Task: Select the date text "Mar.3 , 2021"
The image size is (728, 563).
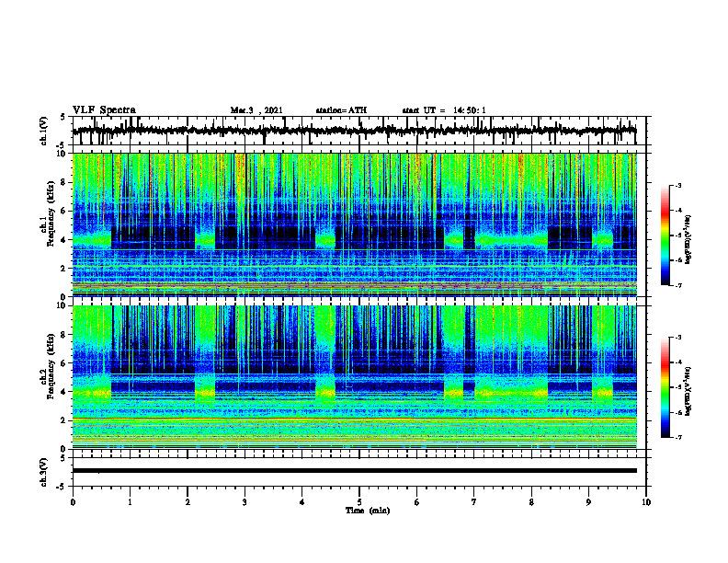Action: 256,110
